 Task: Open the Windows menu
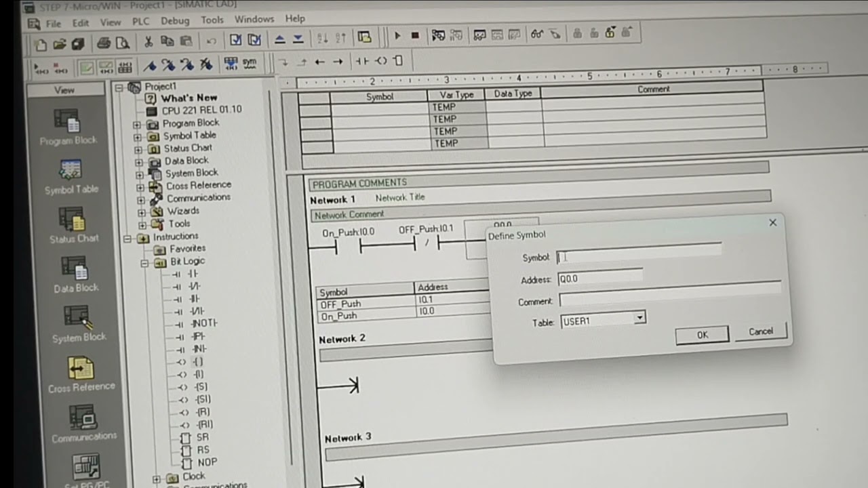[254, 20]
